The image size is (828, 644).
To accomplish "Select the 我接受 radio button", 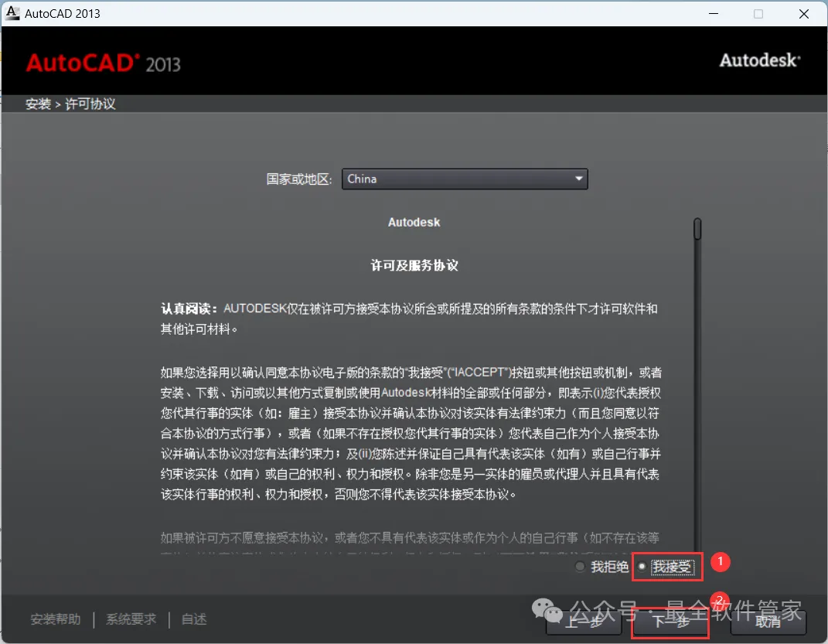I will pos(642,567).
